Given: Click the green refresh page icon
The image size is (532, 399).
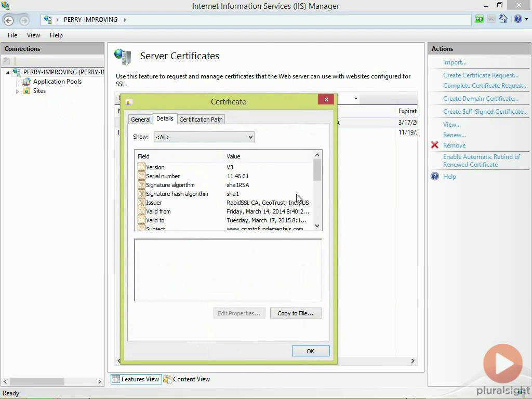Looking at the screenshot, I should 480,19.
